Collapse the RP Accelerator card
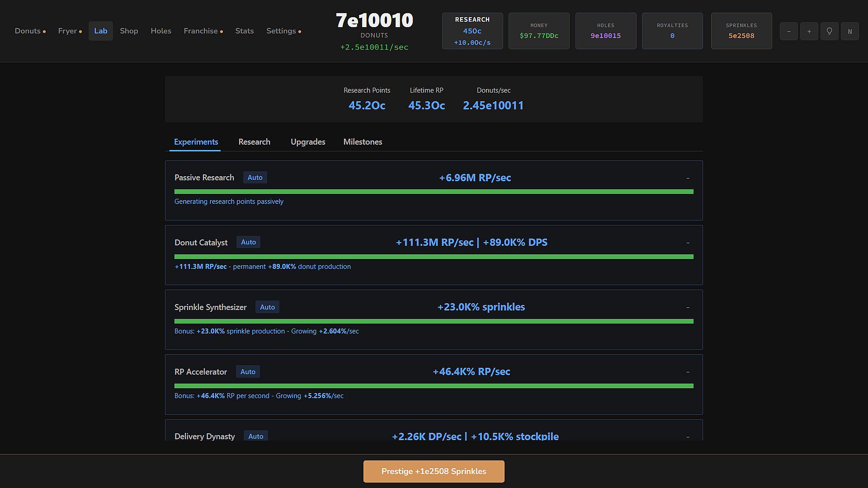The width and height of the screenshot is (868, 488). click(x=688, y=372)
